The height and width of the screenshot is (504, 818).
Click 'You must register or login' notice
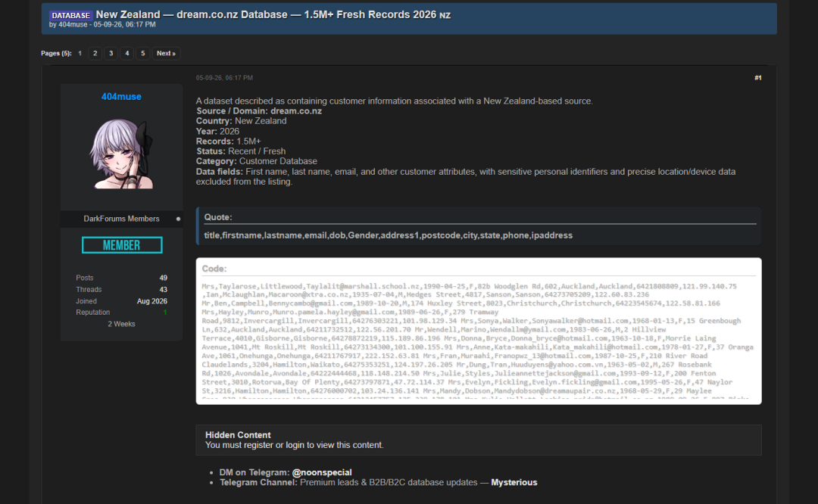[x=294, y=444]
